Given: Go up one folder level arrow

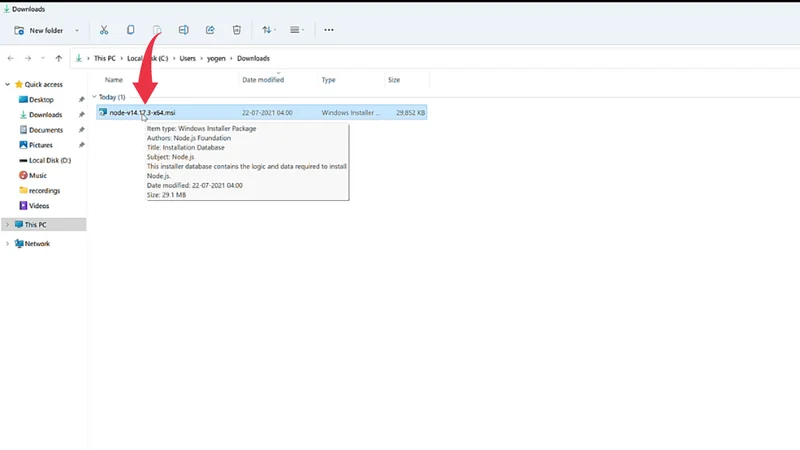Looking at the screenshot, I should point(59,58).
